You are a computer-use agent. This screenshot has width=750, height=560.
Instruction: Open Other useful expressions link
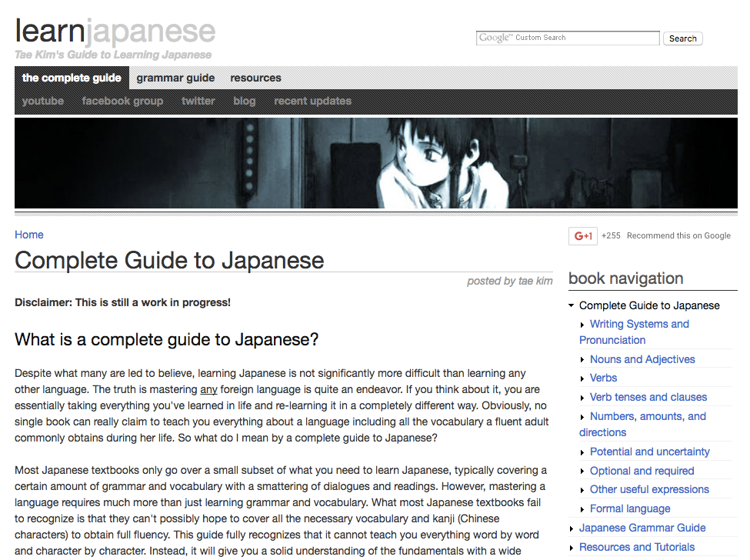(x=649, y=489)
